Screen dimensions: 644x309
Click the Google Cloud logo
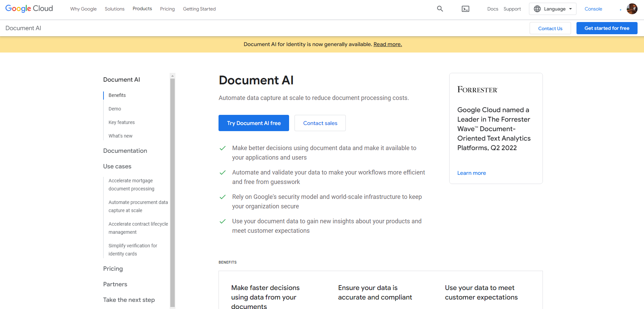[x=29, y=8]
